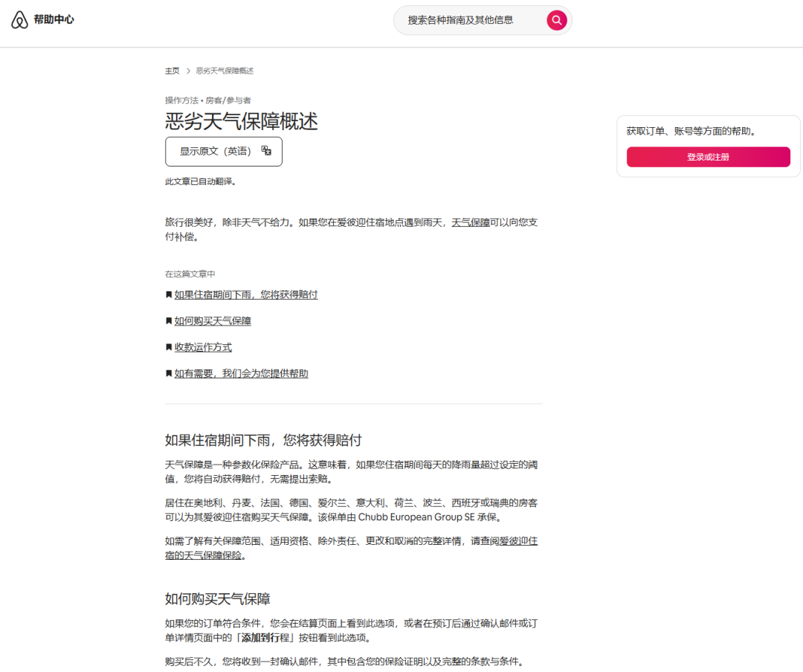Image resolution: width=803 pixels, height=672 pixels.
Task: Click bookmark icon beside 如有需要 link
Action: (169, 373)
